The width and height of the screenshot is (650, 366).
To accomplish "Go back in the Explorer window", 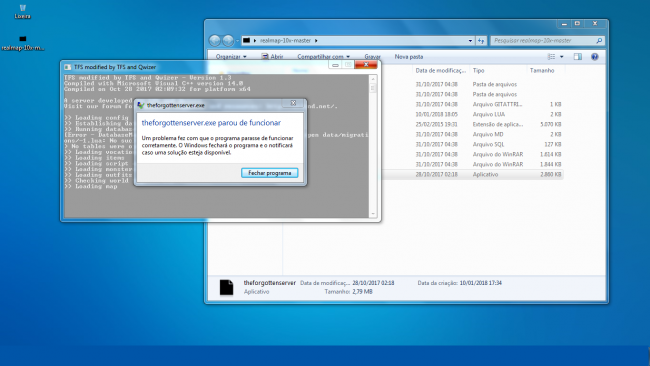I will coord(214,41).
